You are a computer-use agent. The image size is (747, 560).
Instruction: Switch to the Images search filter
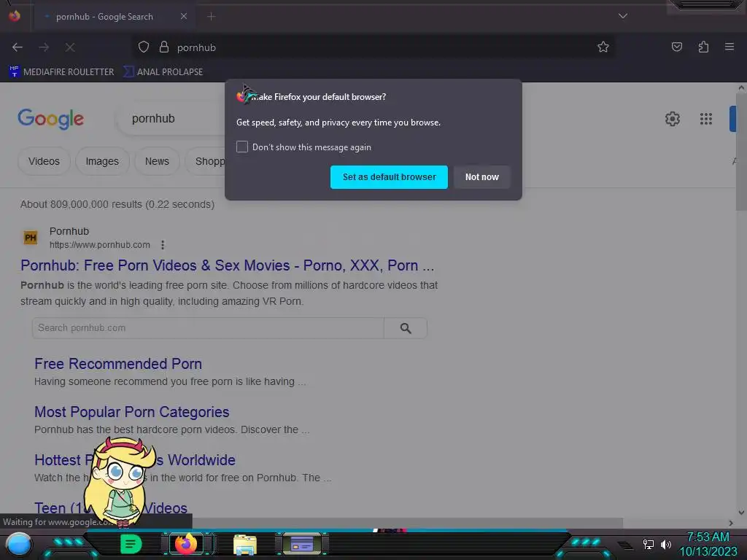(x=102, y=161)
